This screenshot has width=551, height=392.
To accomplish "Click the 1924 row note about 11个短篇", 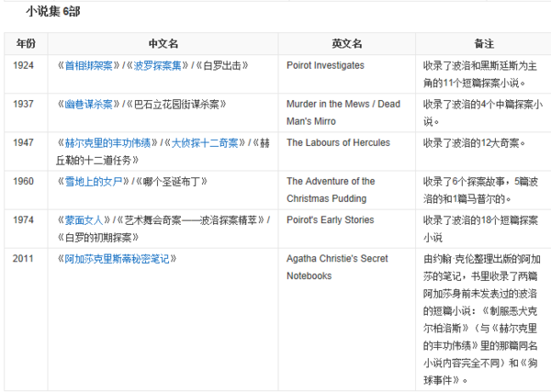I will tap(480, 74).
